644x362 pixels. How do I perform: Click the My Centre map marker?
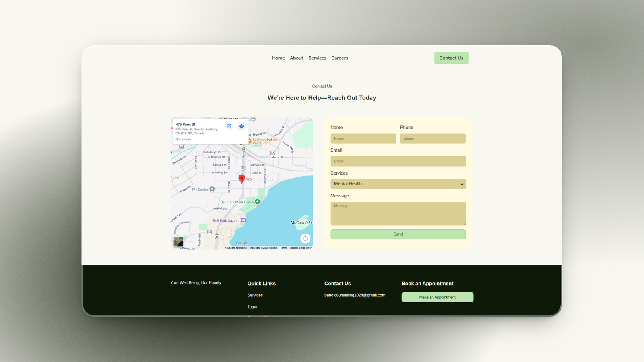coord(212,189)
